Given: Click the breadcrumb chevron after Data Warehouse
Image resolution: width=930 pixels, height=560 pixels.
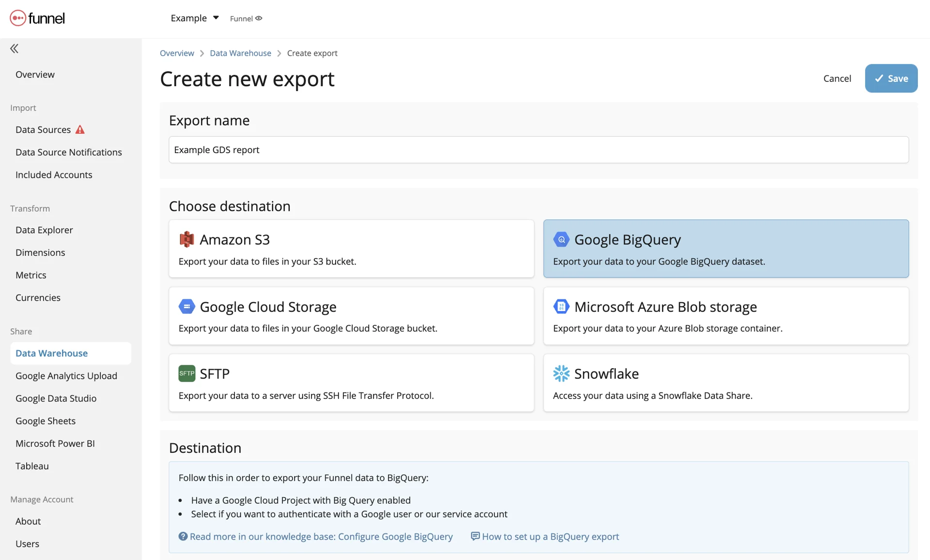Looking at the screenshot, I should tap(279, 53).
